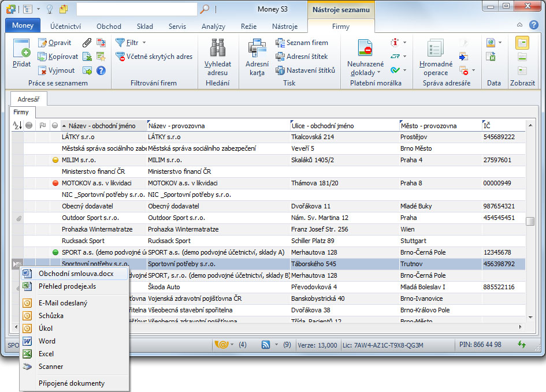Viewport: 546px width, 392px height.
Task: Open dropdown beside Data globe icon
Action: (500, 43)
